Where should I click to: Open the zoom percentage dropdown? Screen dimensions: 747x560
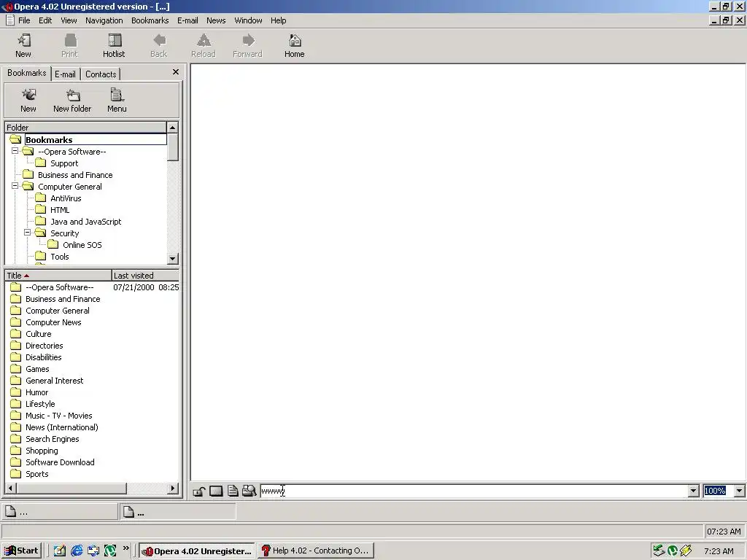[x=740, y=491]
